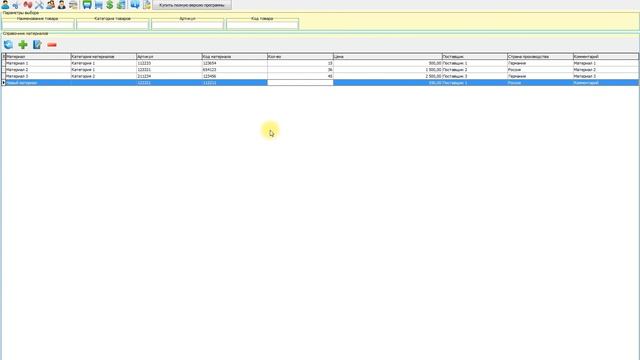Viewport: 640px width, 360px height.
Task: Delete selected material with red minus
Action: (52, 45)
